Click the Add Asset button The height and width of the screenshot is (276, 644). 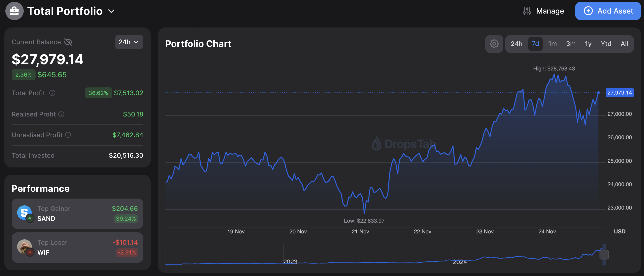pyautogui.click(x=608, y=11)
